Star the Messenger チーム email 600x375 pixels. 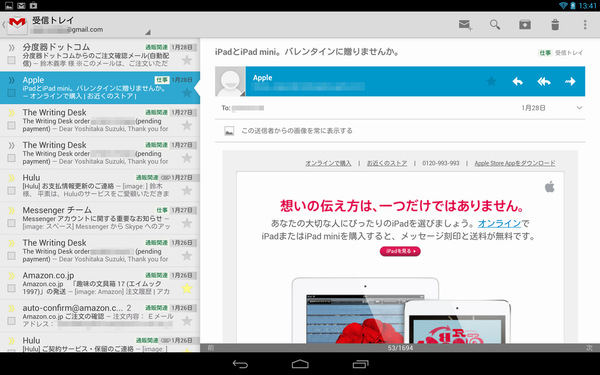click(187, 223)
